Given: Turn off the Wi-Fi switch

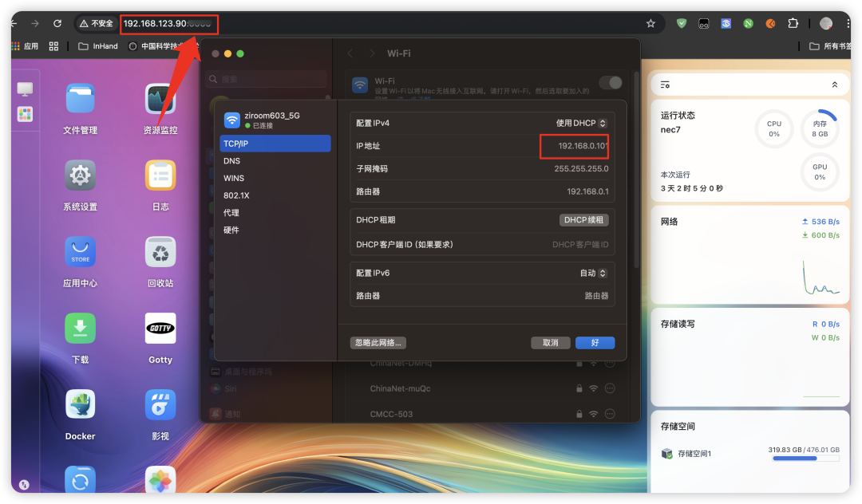Looking at the screenshot, I should tap(611, 81).
